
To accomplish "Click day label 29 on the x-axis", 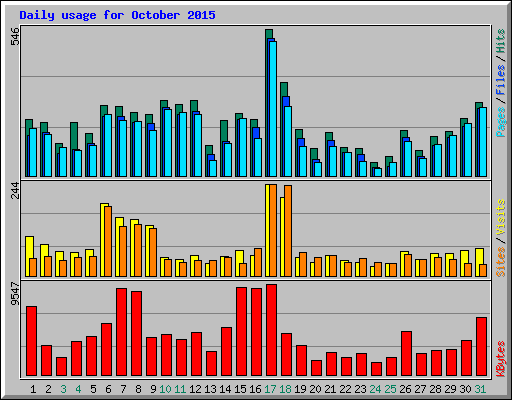I will [x=450, y=389].
